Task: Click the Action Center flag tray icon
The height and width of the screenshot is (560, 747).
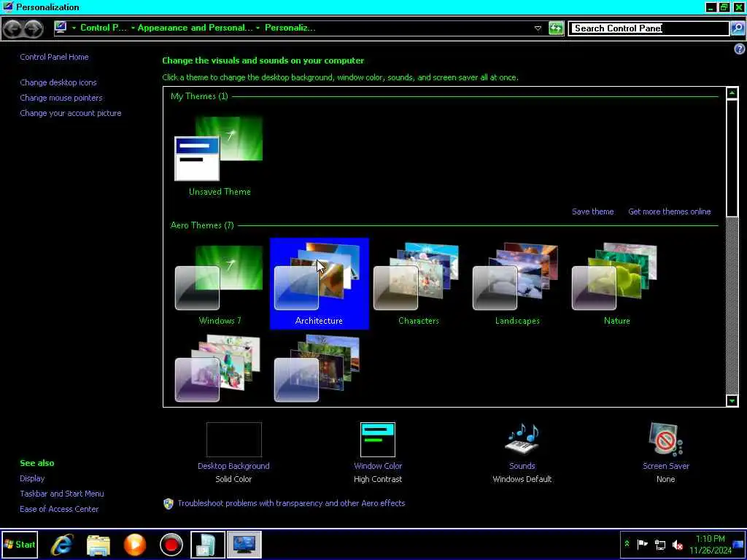Action: coord(642,544)
